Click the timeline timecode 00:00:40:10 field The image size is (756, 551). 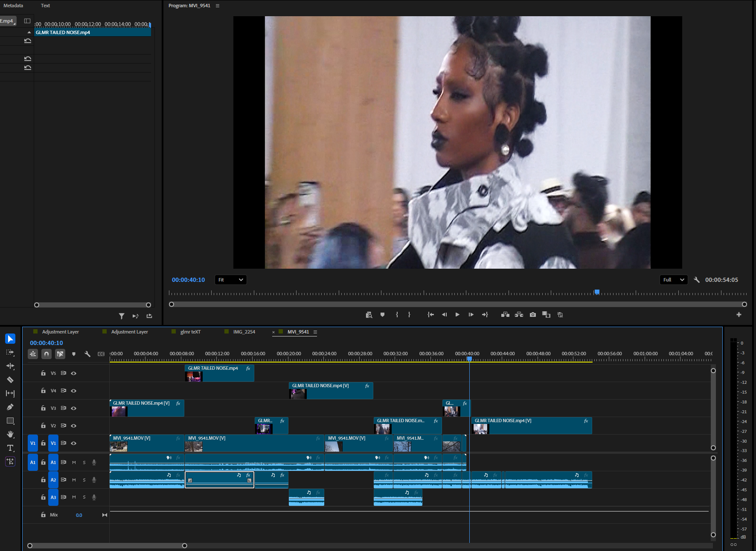coord(47,343)
